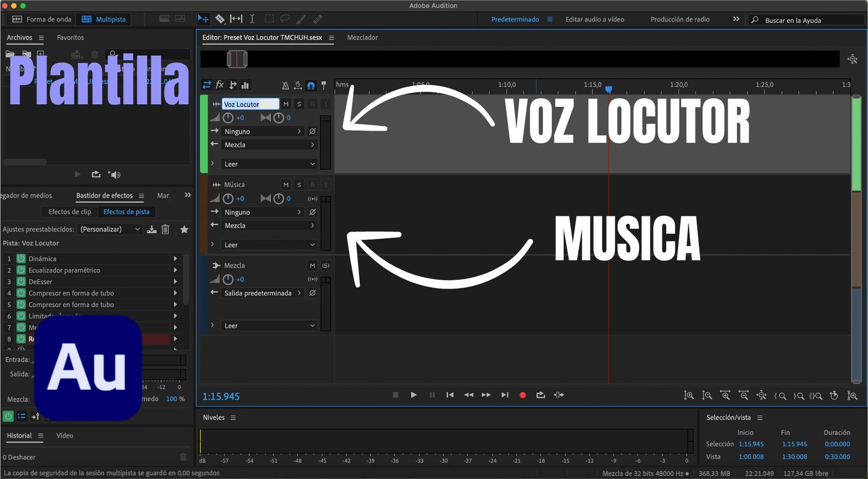The width and height of the screenshot is (868, 479).
Task: Select the Producción de radio workspace
Action: [680, 19]
